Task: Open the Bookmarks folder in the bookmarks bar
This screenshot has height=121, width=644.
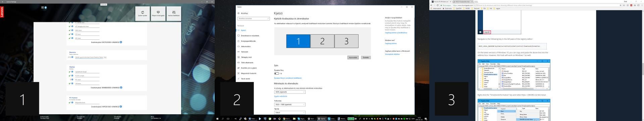Action: pyautogui.click(x=447, y=8)
